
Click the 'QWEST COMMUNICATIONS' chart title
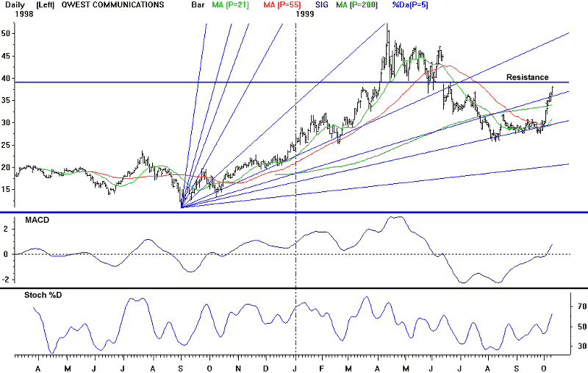tap(112, 5)
